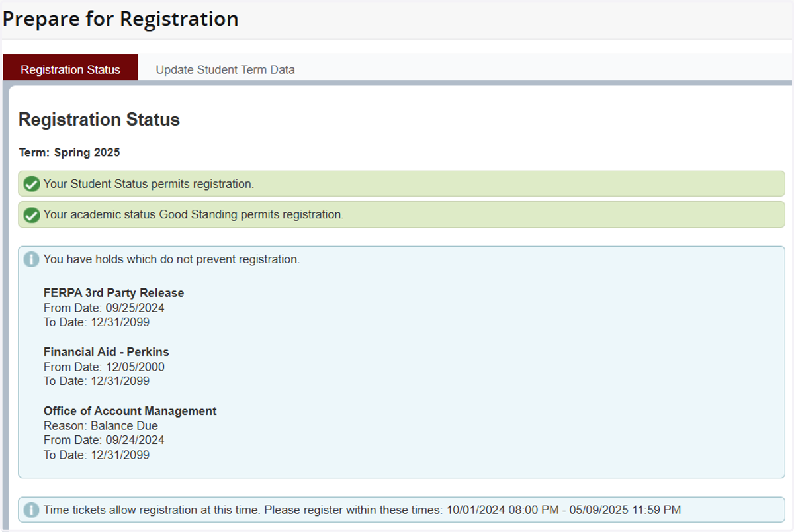The height and width of the screenshot is (532, 794).
Task: Select the 'FERPA 3rd Party Release' hold title
Action: [114, 293]
